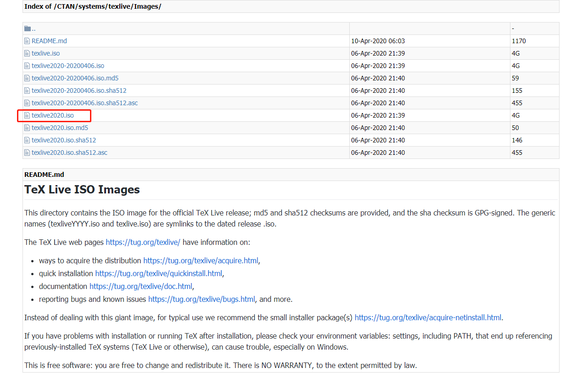Click the size value '146'

click(517, 140)
